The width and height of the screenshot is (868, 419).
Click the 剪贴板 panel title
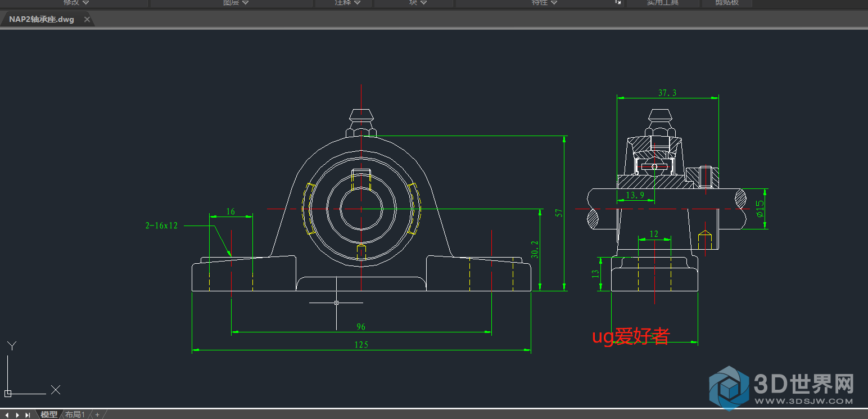pyautogui.click(x=726, y=3)
